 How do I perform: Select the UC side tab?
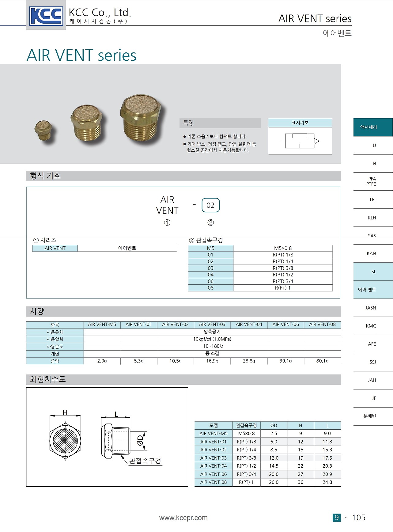coord(373,199)
